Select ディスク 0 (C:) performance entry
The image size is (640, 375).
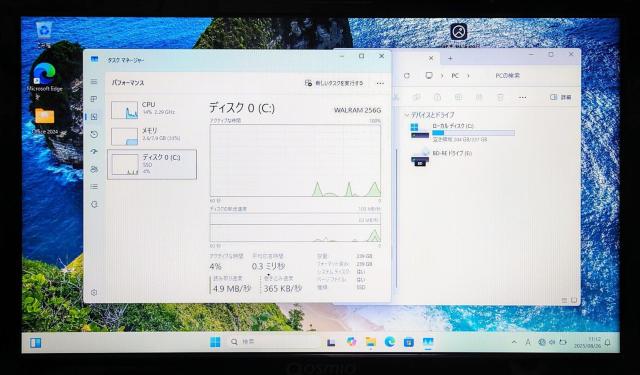click(152, 164)
